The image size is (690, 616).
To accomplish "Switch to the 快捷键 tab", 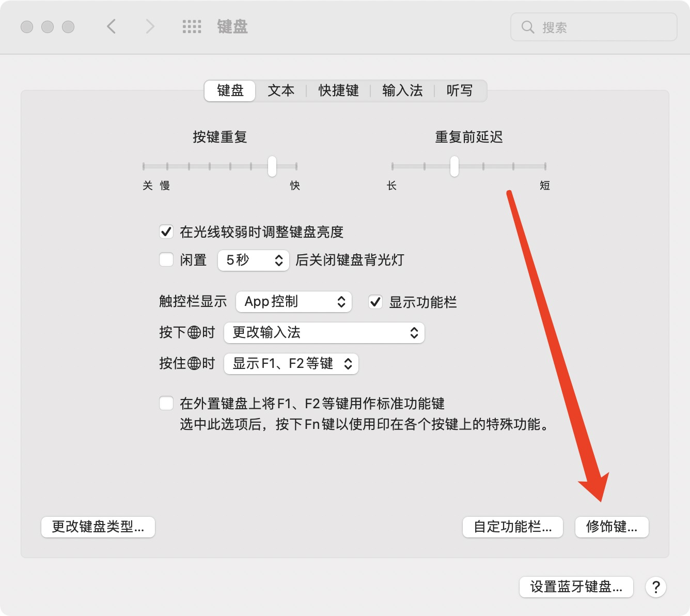I will point(338,90).
